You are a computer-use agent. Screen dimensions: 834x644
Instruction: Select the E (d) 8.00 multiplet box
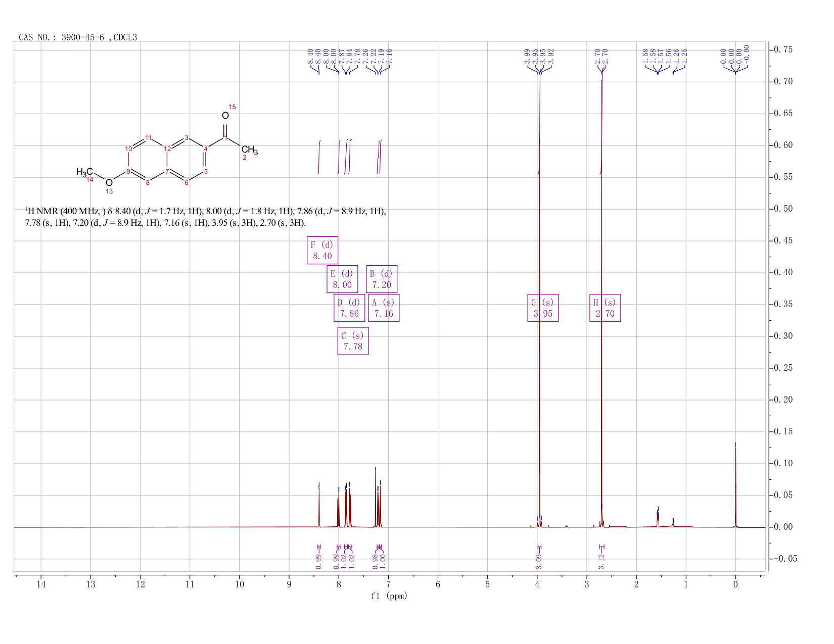pyautogui.click(x=342, y=279)
